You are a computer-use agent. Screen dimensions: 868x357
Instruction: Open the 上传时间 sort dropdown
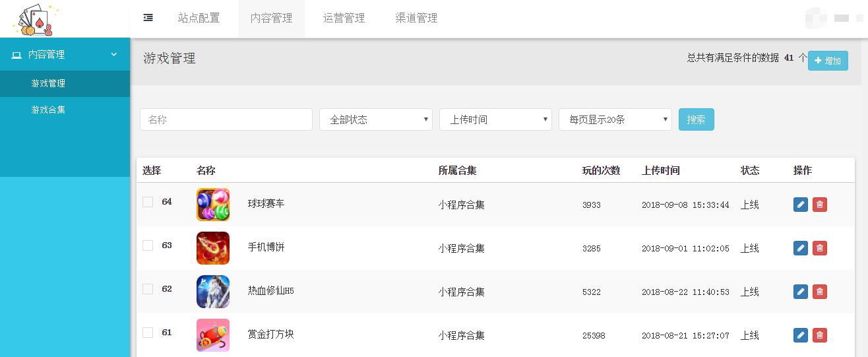click(495, 119)
